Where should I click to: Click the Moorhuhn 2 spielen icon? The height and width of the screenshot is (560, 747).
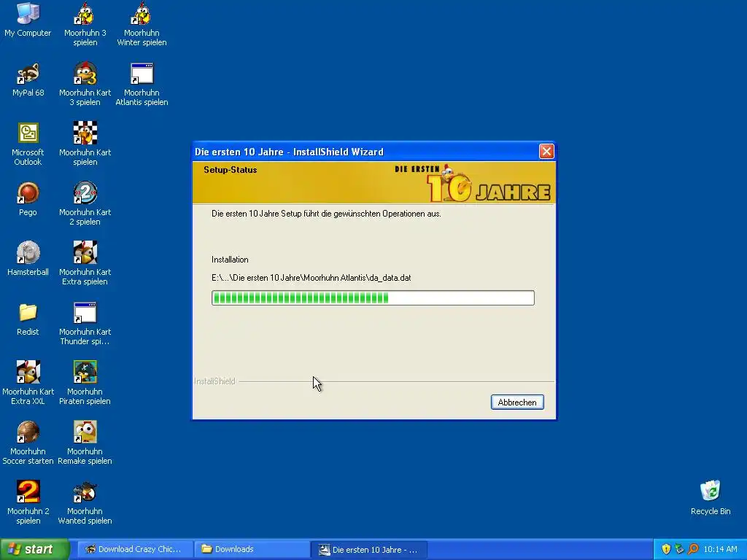coord(28,502)
